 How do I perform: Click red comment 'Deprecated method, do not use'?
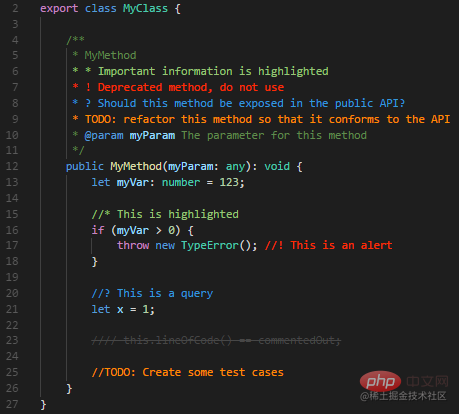pos(191,87)
